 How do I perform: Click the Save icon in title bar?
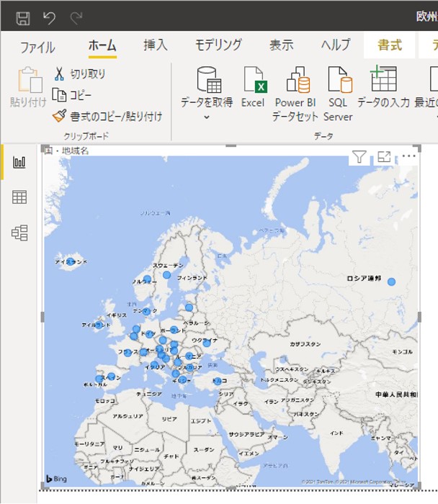pos(23,17)
